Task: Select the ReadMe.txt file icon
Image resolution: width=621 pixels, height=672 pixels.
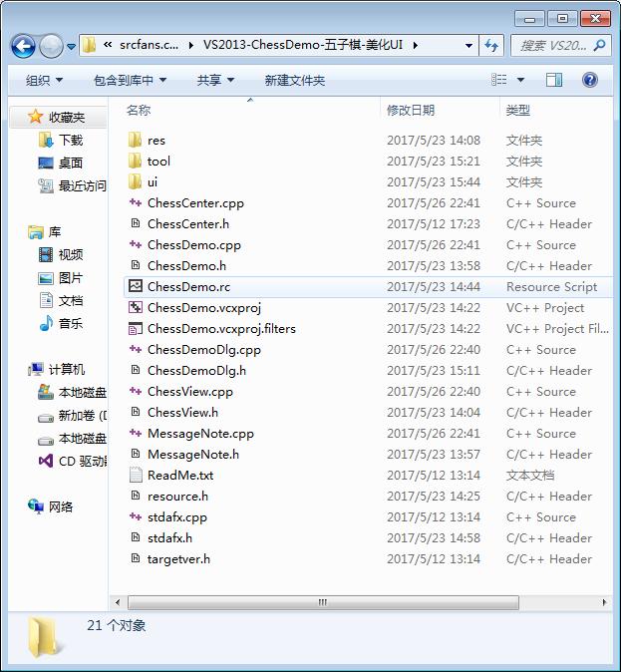Action: 136,475
